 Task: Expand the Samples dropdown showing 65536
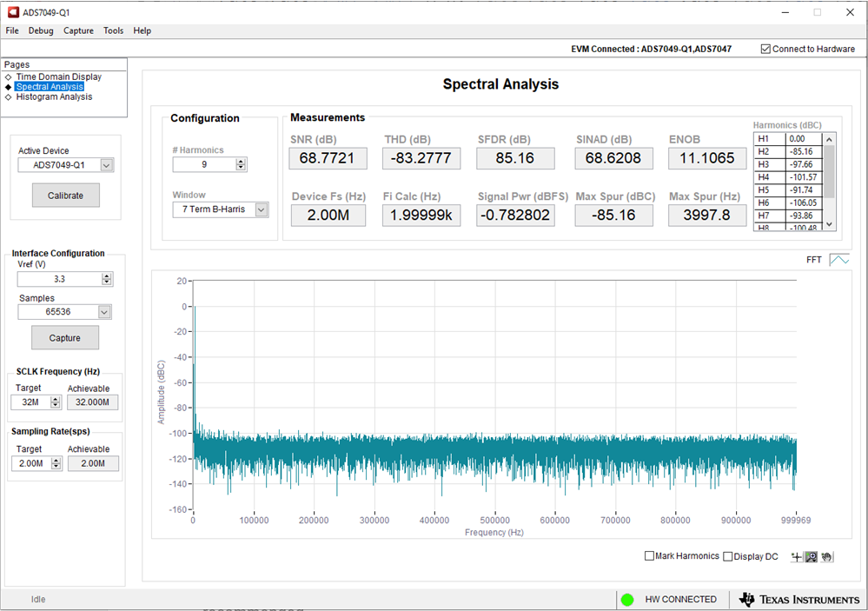tap(105, 312)
